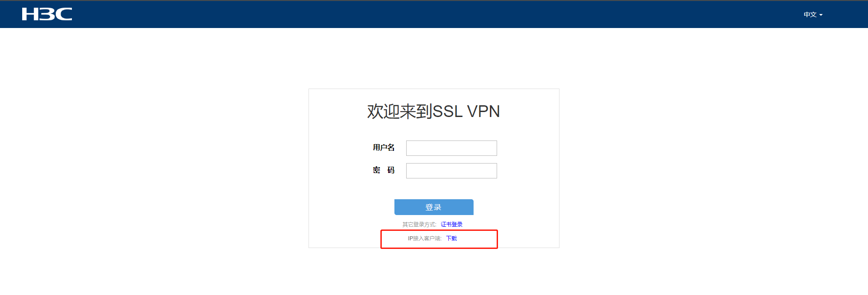Click the caret arrow beside 中文

coord(821,15)
